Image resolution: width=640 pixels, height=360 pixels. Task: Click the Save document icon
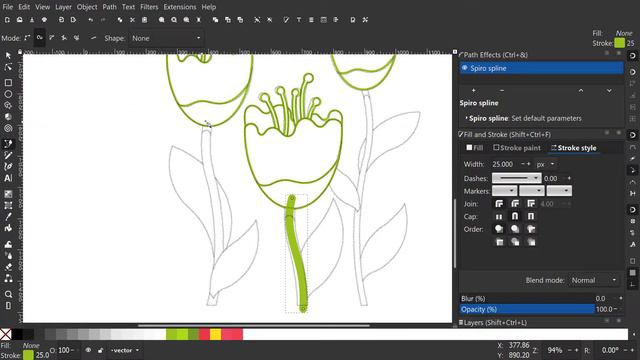(x=32, y=20)
